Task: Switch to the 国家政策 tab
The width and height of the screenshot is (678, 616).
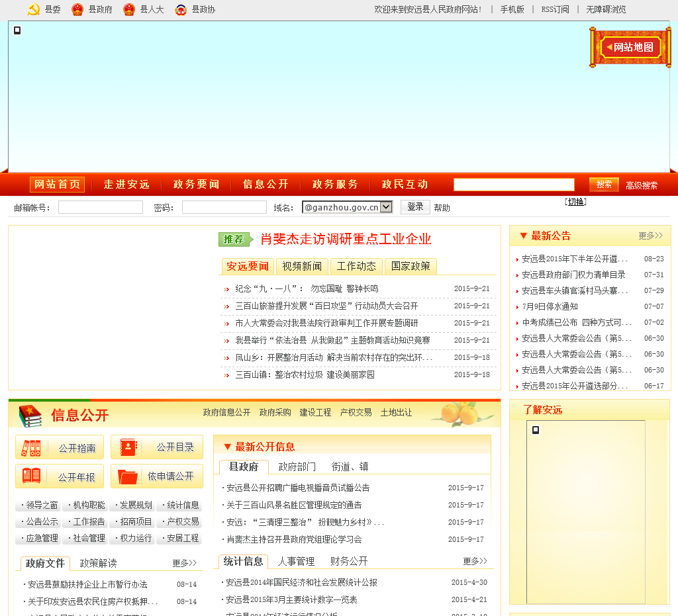Action: point(411,266)
